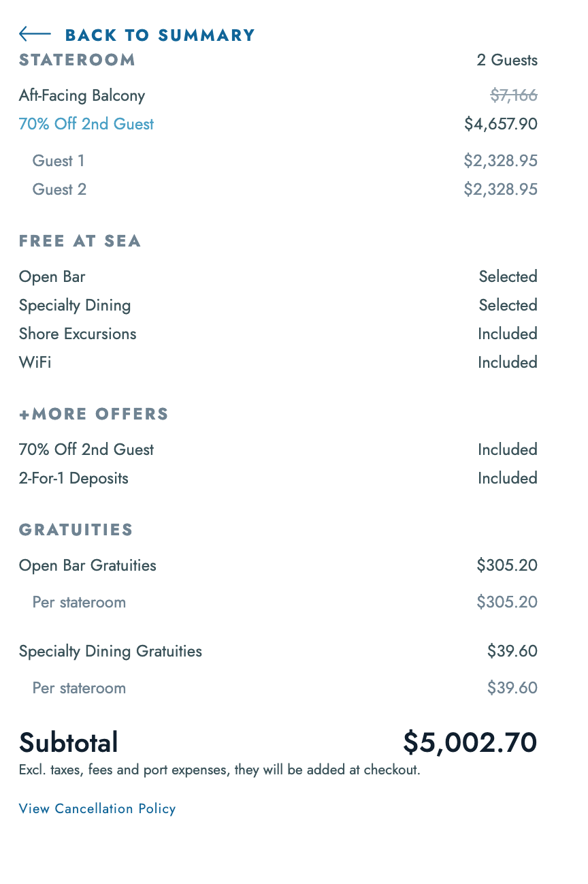Click the Open Bar Gratuities line item
Viewport: 588px width, 884px height.
tap(88, 565)
